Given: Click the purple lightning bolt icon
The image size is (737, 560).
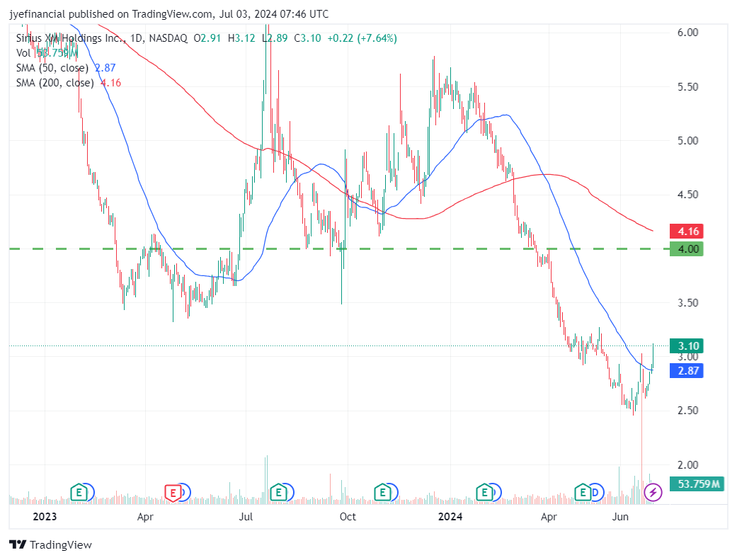Looking at the screenshot, I should pyautogui.click(x=653, y=492).
